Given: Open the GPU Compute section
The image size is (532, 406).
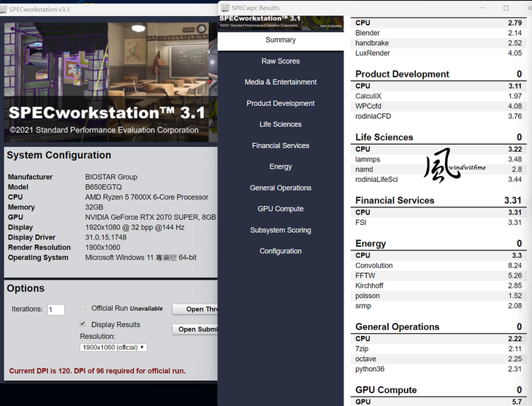Looking at the screenshot, I should [281, 210].
